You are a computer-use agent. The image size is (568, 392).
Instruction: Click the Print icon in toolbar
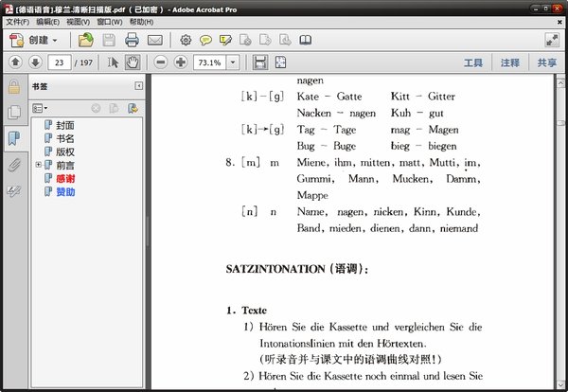pyautogui.click(x=132, y=40)
